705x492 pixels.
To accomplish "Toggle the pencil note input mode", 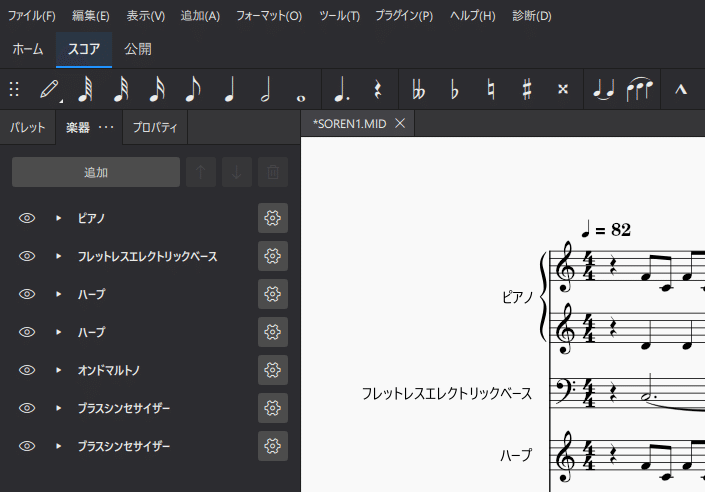I will point(49,89).
